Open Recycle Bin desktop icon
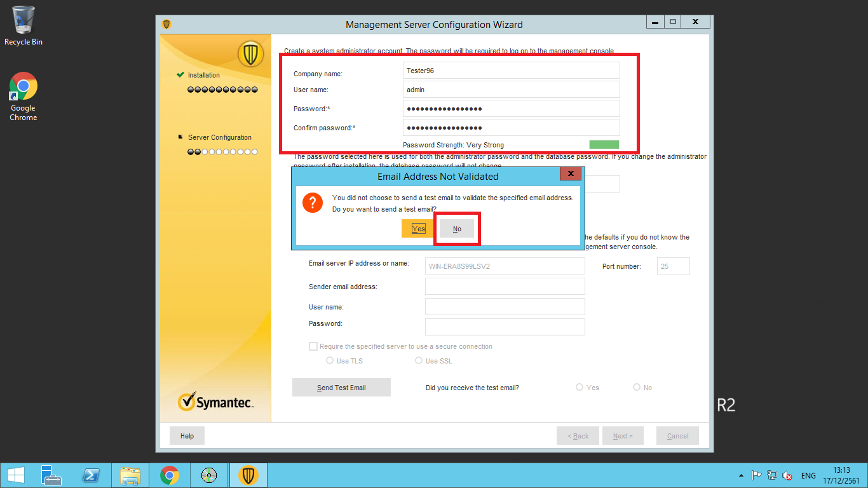868x488 pixels. click(23, 25)
